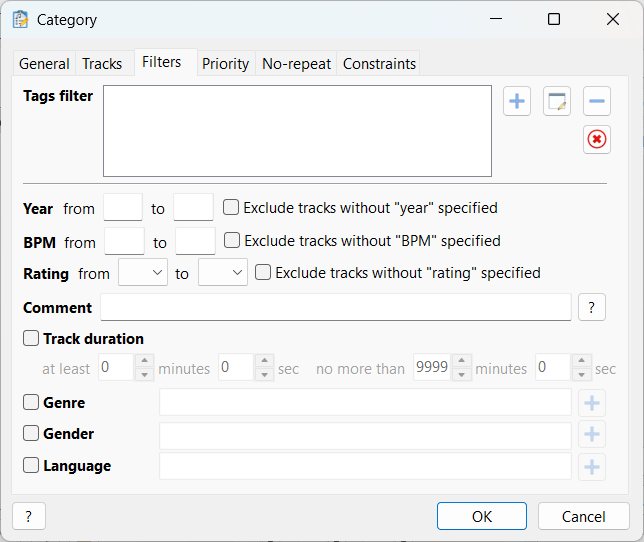Enable the Track duration filter checkbox
This screenshot has width=644, height=542.
[31, 338]
